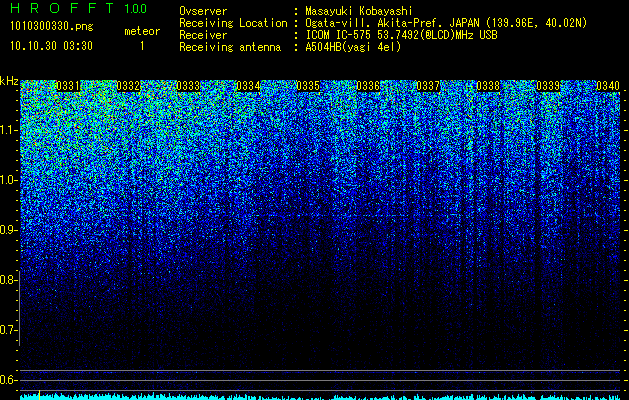Image resolution: width=629 pixels, height=400 pixels.
Task: Select the file name 1010300330.png
Action: tap(52, 26)
